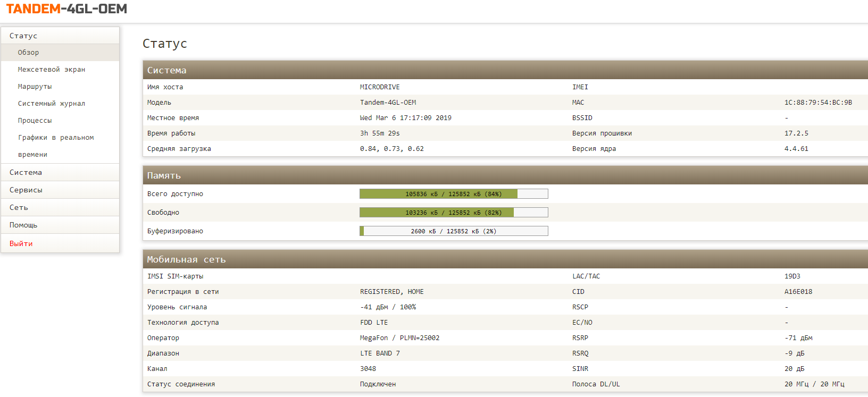Click registration status REGISTERED, HOME
The height and width of the screenshot is (397, 868).
click(x=392, y=292)
